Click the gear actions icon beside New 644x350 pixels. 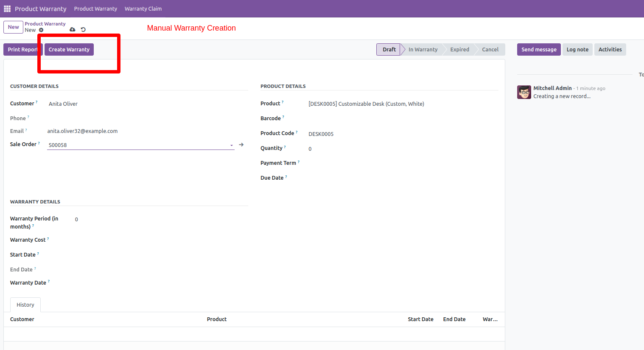[x=41, y=30]
